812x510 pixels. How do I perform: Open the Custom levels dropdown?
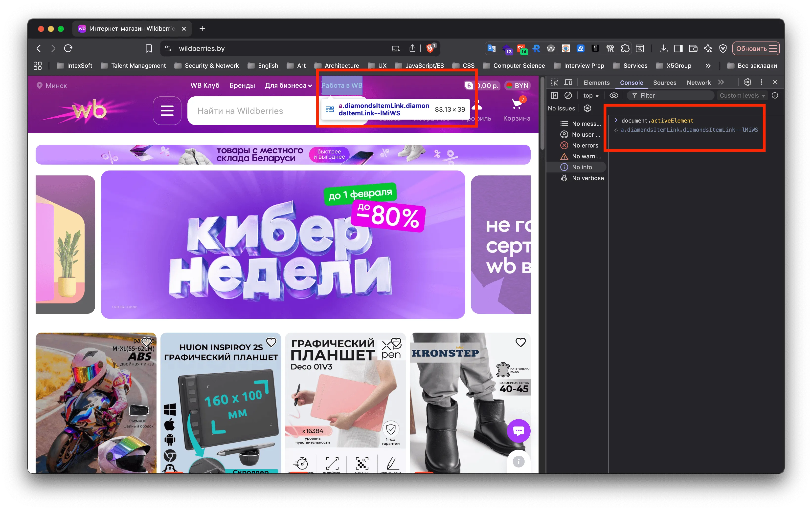click(x=742, y=95)
